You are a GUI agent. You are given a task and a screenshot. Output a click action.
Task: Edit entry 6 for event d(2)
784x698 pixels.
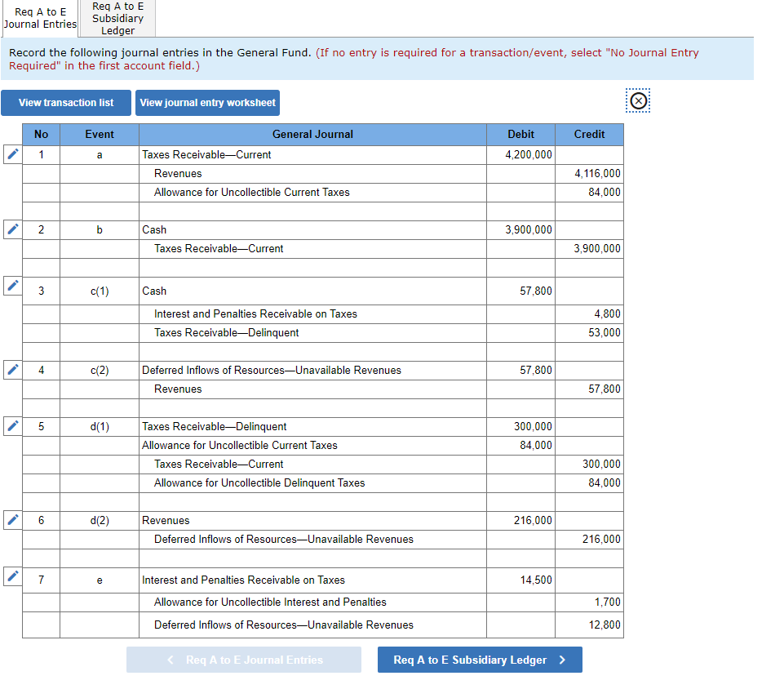click(x=11, y=519)
